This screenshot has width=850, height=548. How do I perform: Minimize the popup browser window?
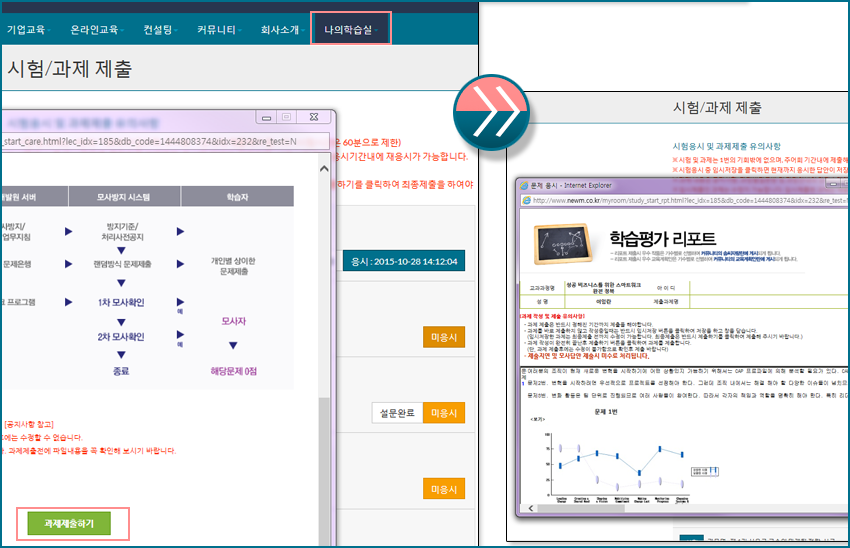pos(265,117)
